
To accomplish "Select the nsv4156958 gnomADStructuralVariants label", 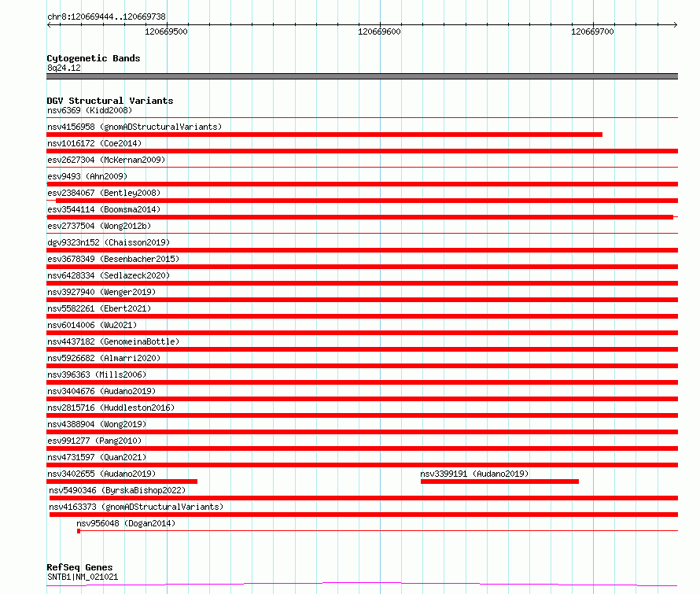I will click(134, 127).
